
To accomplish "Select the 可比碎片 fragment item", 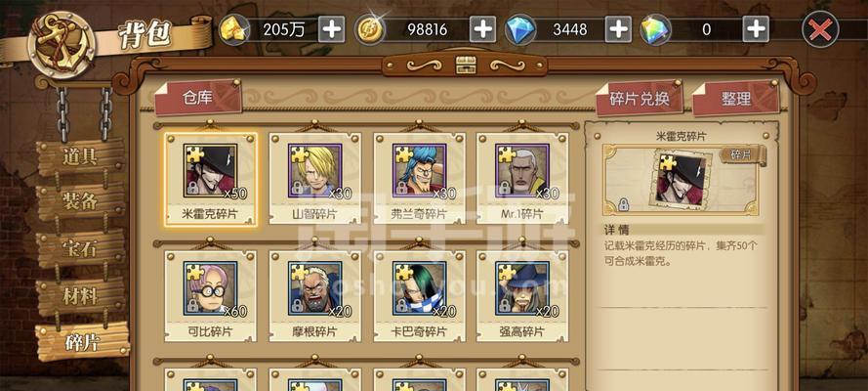I will click(210, 296).
